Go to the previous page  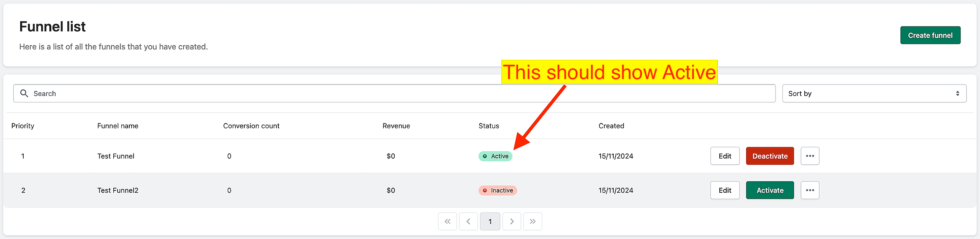coord(468,221)
